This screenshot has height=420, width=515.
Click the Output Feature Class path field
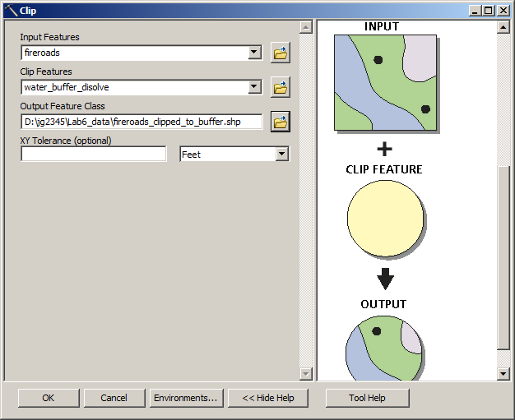[x=142, y=122]
